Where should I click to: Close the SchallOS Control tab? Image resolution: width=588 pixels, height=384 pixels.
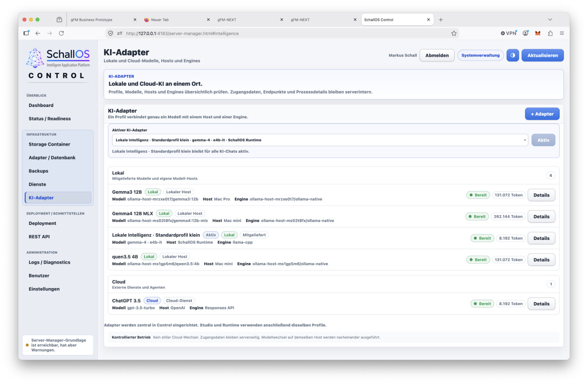coord(429,20)
